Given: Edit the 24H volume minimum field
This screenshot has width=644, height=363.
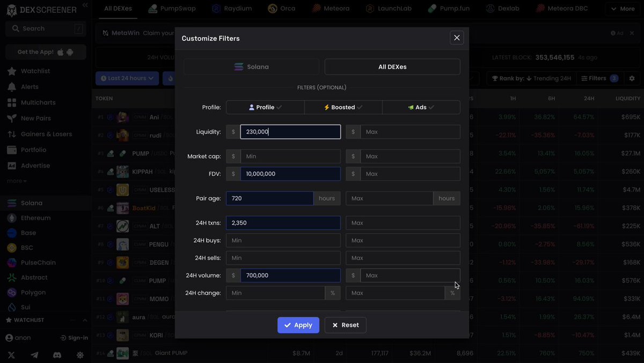Looking at the screenshot, I should pyautogui.click(x=290, y=276).
